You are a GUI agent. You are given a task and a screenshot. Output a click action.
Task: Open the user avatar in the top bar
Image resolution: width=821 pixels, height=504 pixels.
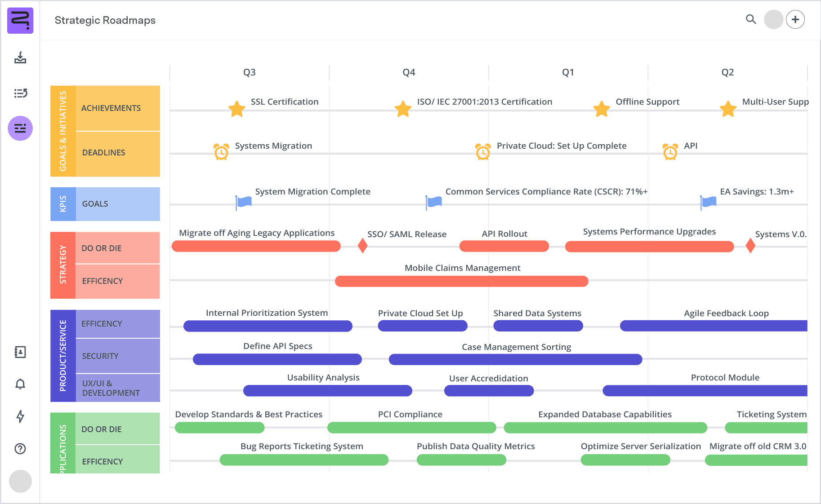773,20
